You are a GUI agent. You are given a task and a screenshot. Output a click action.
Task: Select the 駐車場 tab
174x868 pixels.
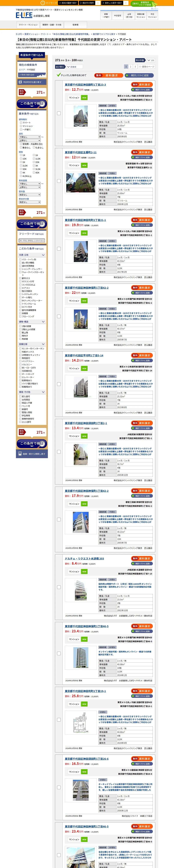[75, 25]
